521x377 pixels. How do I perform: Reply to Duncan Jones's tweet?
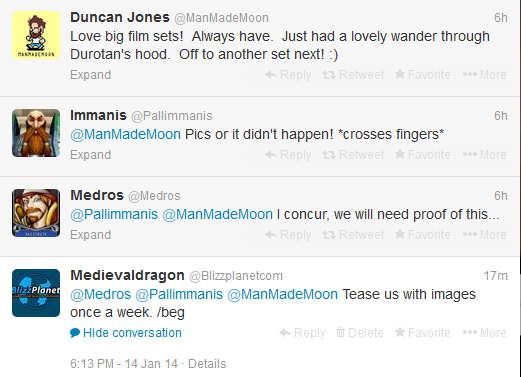click(288, 75)
